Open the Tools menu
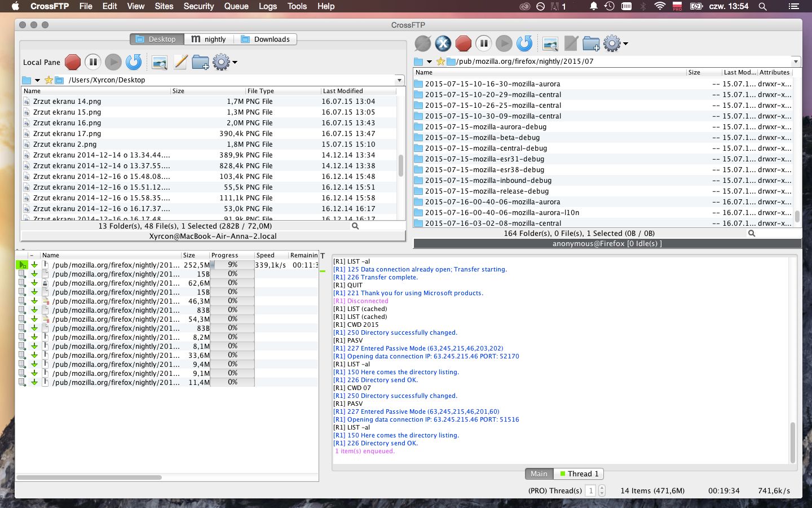Viewport: 812px width, 508px height. tap(297, 6)
